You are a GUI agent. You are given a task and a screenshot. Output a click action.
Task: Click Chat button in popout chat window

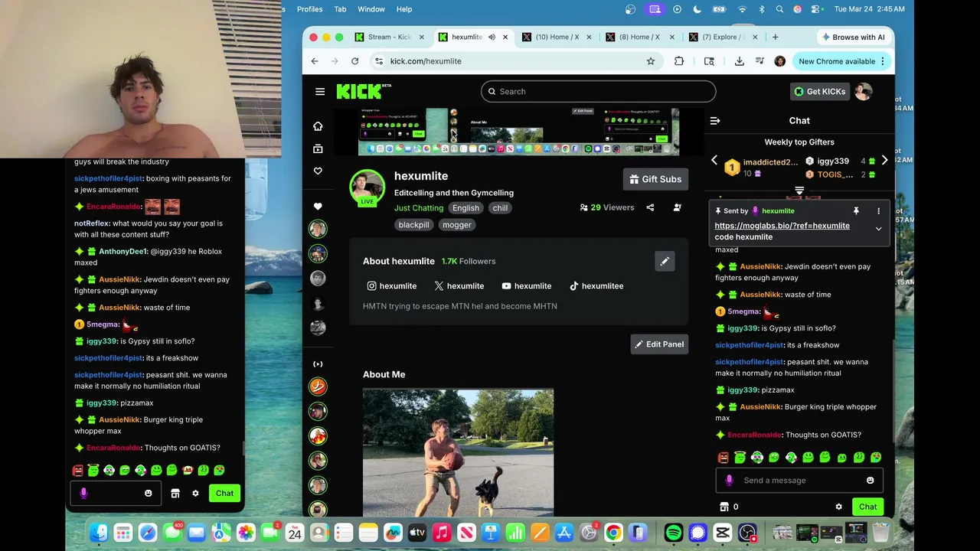coord(224,494)
